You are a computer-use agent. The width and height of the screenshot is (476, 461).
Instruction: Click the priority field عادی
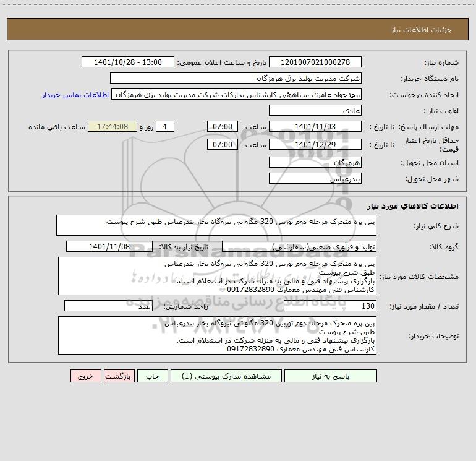[315, 111]
